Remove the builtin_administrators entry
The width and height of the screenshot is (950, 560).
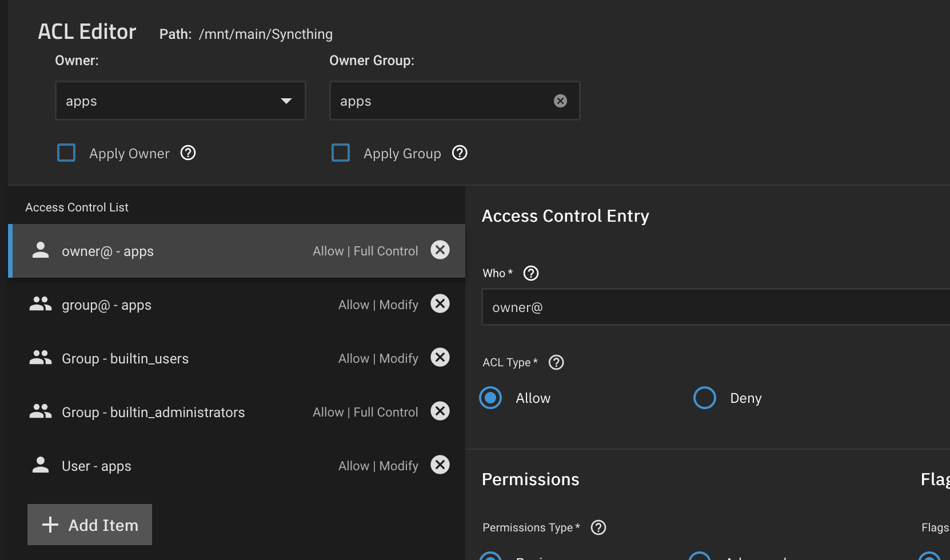tap(440, 411)
